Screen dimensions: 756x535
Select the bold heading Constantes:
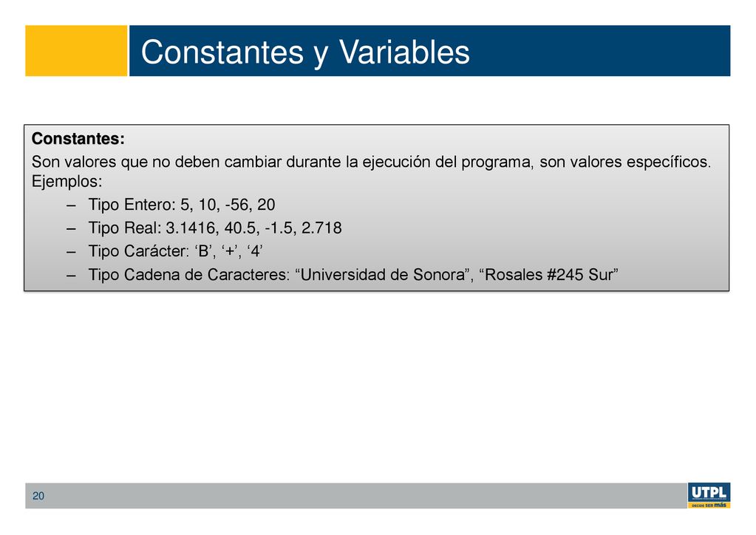pyautogui.click(x=78, y=139)
